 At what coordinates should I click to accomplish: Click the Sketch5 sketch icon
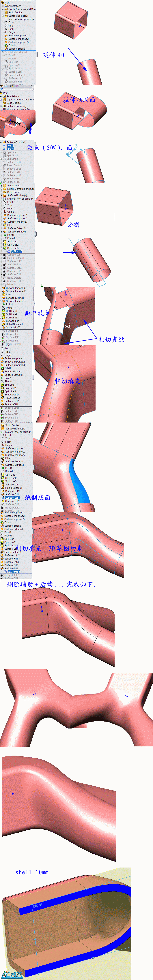click(9, 251)
